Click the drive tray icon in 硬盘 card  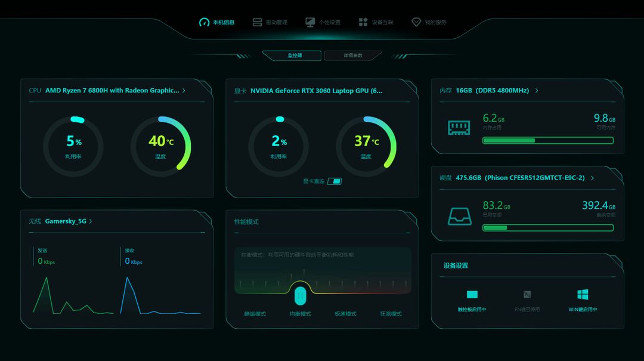click(460, 216)
